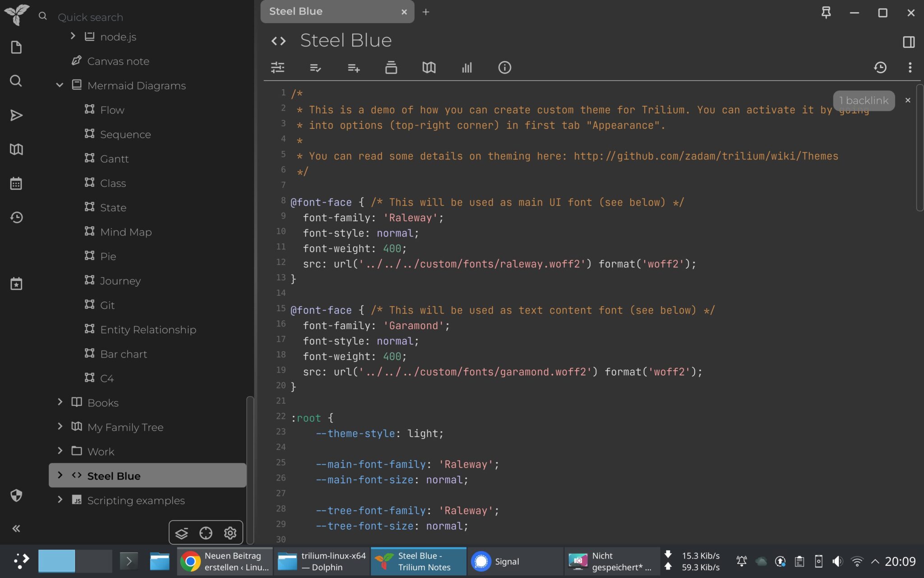Collapse the sidebar with double chevron
Screen dimensions: 924x578
(x=16, y=528)
